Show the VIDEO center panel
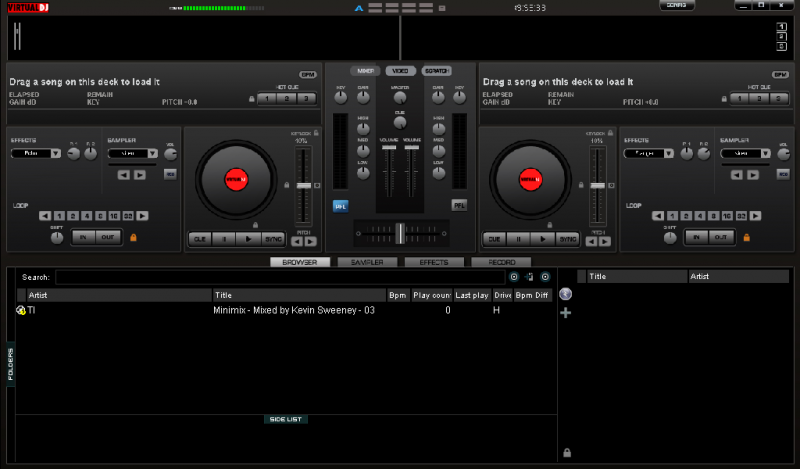 click(x=401, y=71)
